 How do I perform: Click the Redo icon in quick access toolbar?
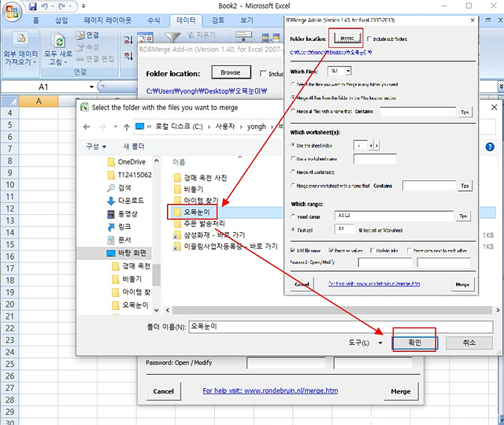point(61,6)
